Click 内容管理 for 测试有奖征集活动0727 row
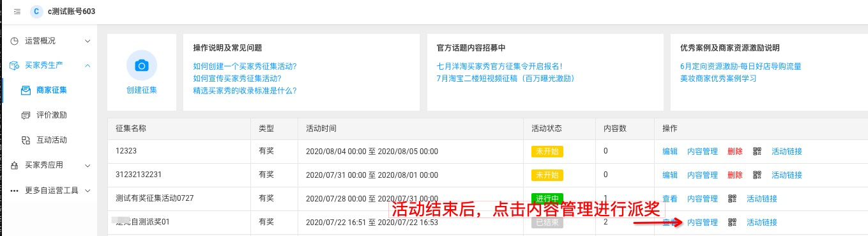Screen dimensions: 868x236 (703, 199)
